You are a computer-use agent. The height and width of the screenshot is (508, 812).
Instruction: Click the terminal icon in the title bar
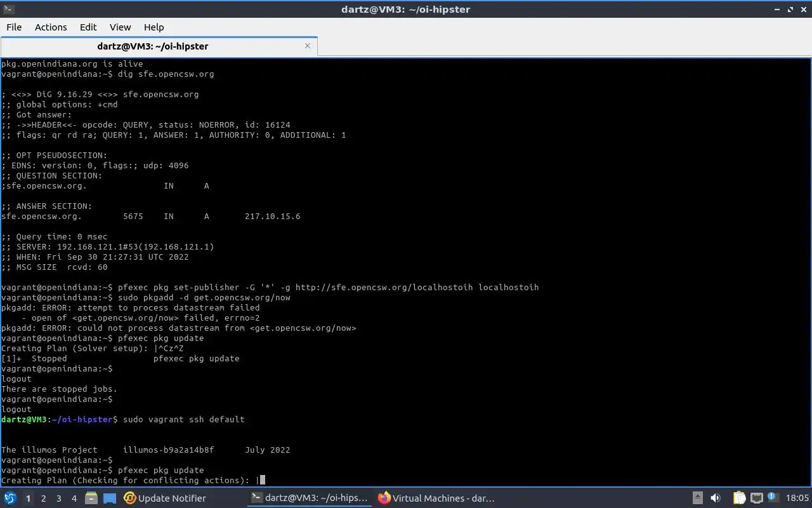point(8,9)
